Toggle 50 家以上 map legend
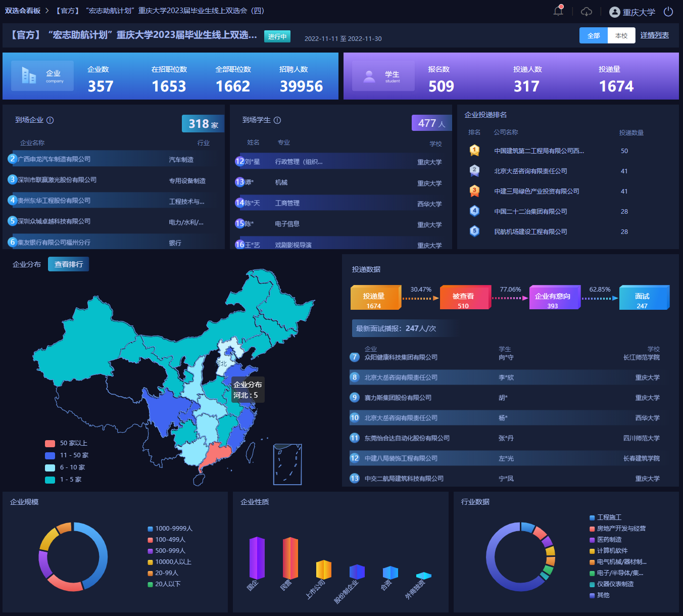This screenshot has height=616, width=683. pyautogui.click(x=67, y=443)
